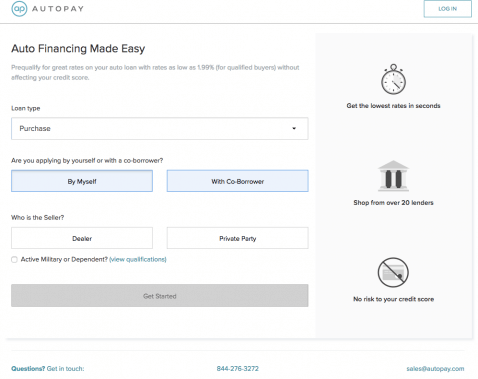Select With Co-Borrower option
The image size is (478, 379).
[238, 181]
